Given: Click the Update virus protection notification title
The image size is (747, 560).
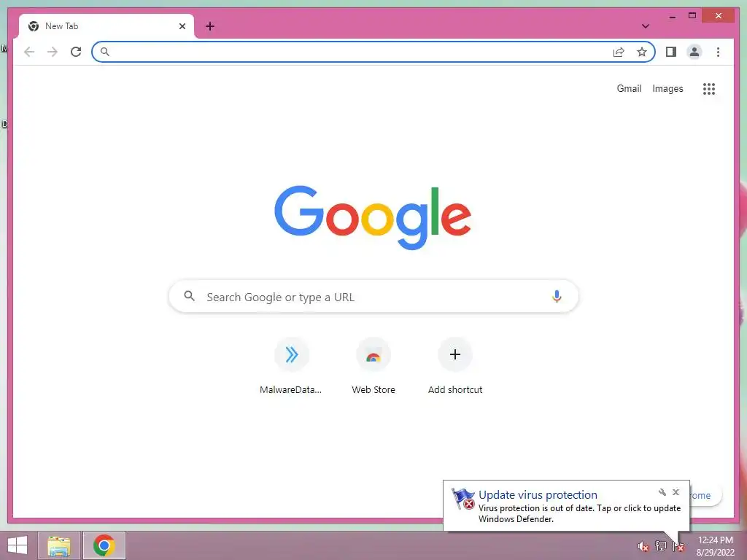Looking at the screenshot, I should tap(538, 495).
